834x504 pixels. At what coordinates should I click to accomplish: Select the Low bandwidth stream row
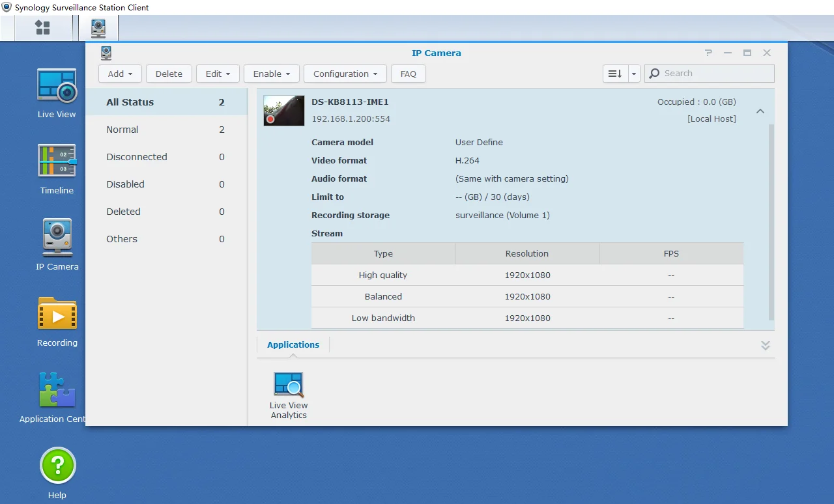click(x=527, y=318)
